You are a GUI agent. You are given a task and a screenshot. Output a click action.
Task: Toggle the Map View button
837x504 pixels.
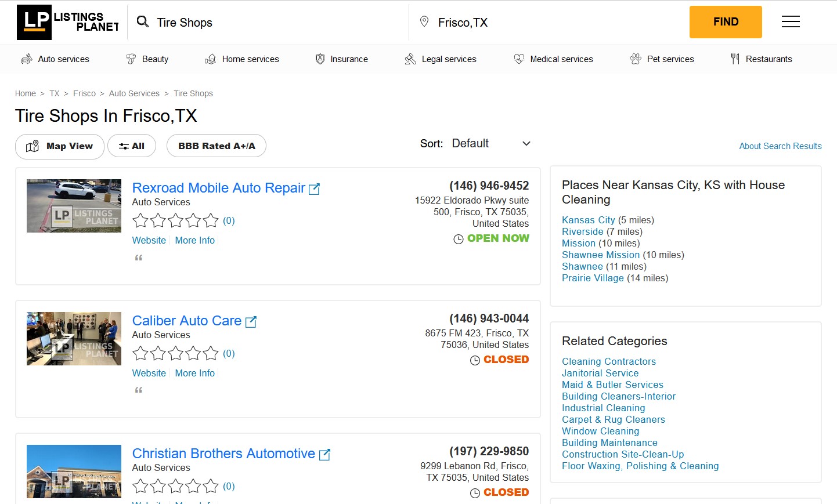tap(60, 146)
